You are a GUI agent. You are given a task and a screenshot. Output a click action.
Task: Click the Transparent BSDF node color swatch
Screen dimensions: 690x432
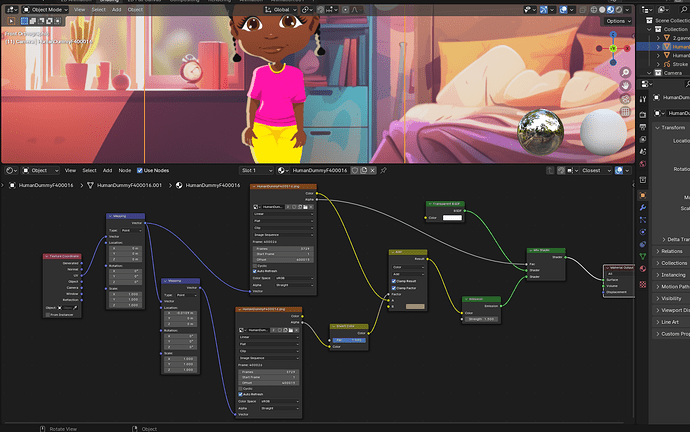[x=452, y=217]
